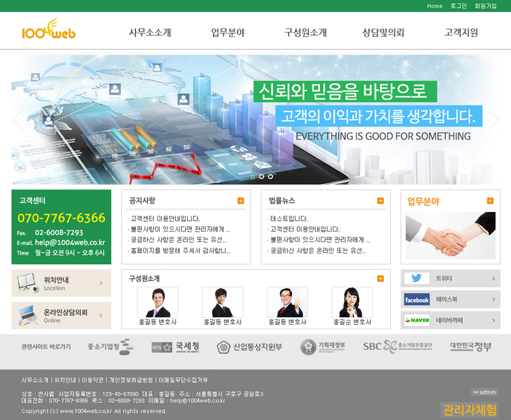Image resolution: width=511 pixels, height=420 pixels.
Task: Click the Naver cafe logo icon
Action: (416, 320)
